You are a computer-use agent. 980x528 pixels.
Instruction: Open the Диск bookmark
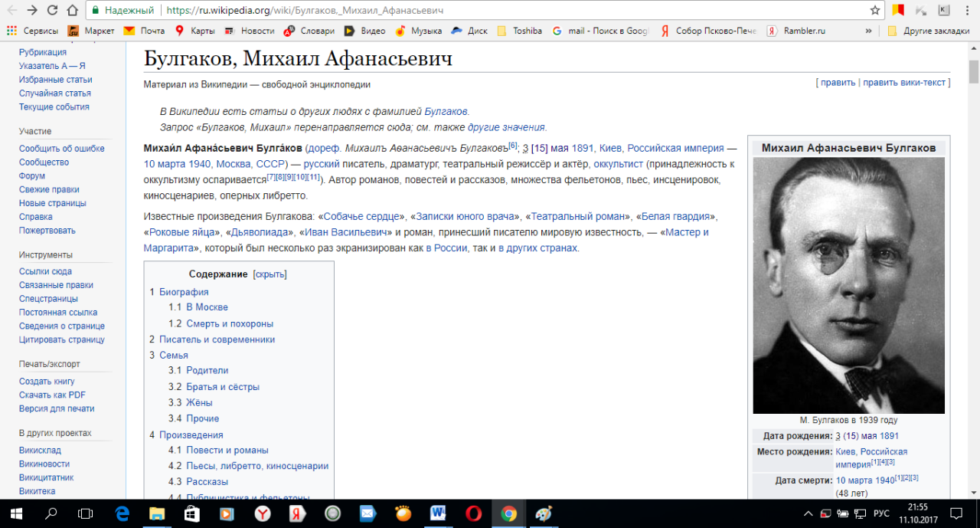pyautogui.click(x=469, y=31)
